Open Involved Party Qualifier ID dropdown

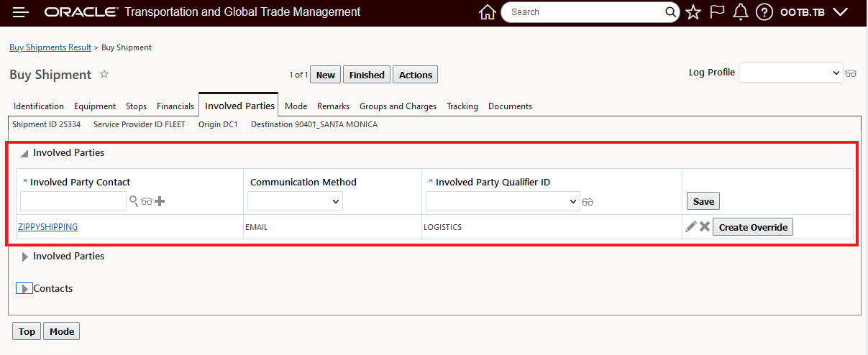503,202
